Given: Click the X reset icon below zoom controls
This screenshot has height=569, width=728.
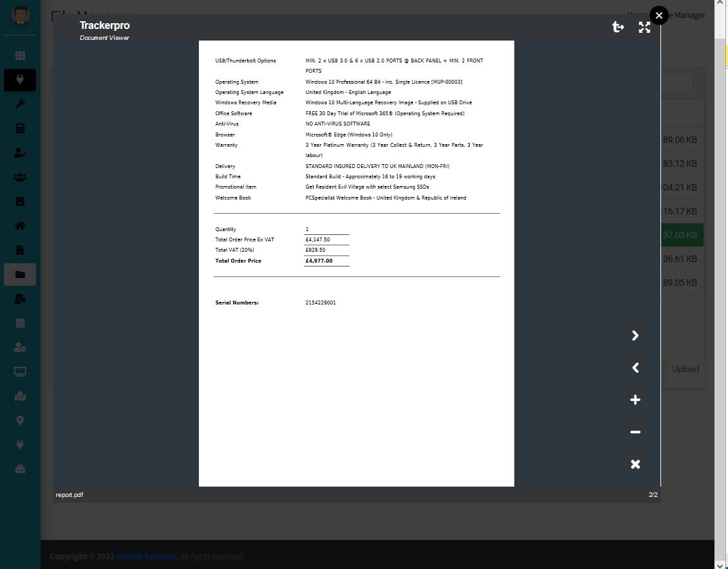Looking at the screenshot, I should coord(635,464).
